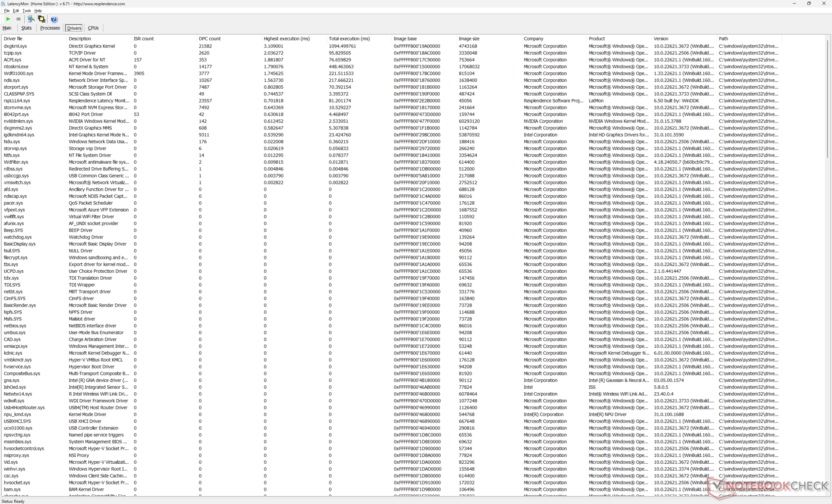Select the dxgkrnl.sys driver row
Viewport: 832px width, 504px height.
click(x=15, y=46)
